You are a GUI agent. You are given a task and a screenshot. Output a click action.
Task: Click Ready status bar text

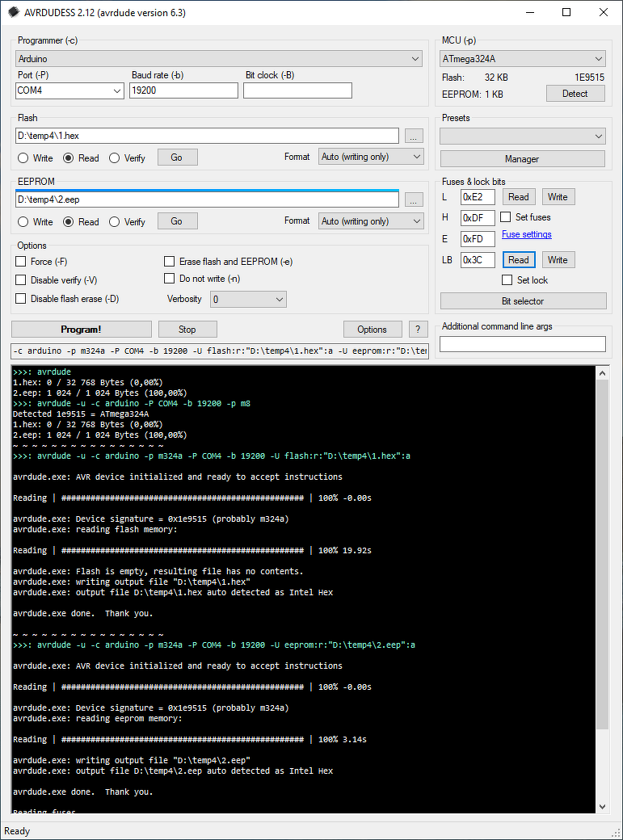click(17, 831)
